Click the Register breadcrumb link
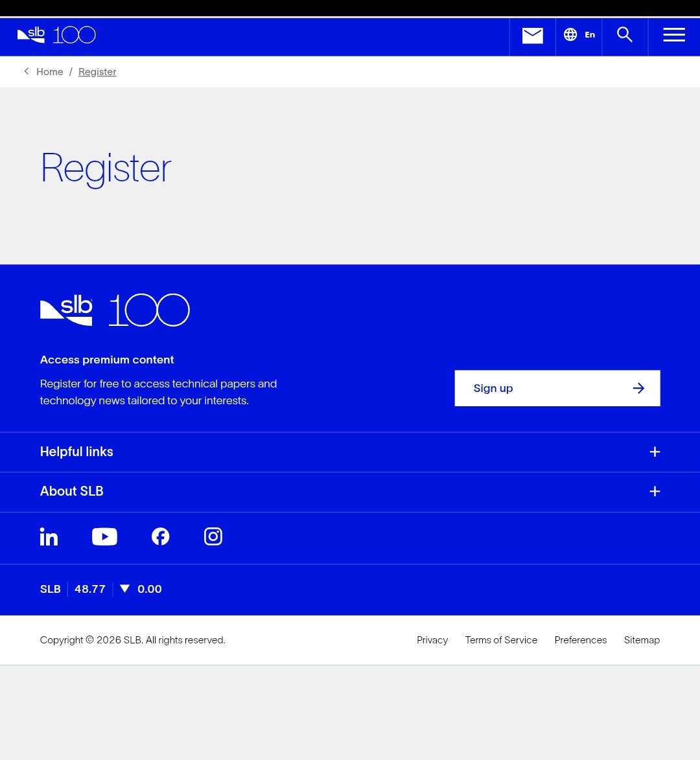Viewport: 700px width, 760px height. pyautogui.click(x=97, y=72)
